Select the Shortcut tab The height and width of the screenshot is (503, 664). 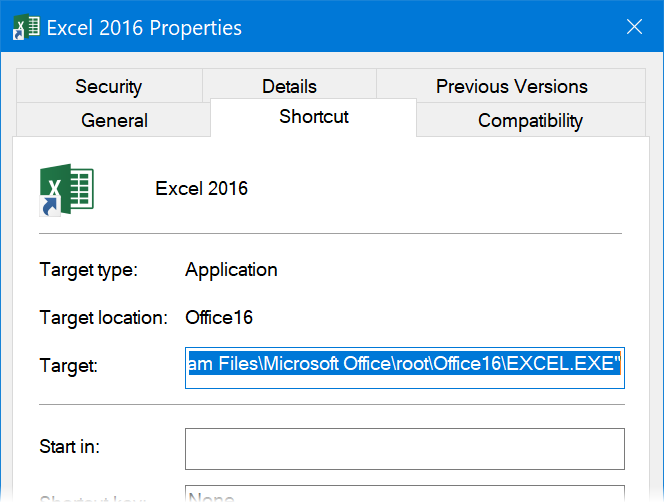coord(314,116)
